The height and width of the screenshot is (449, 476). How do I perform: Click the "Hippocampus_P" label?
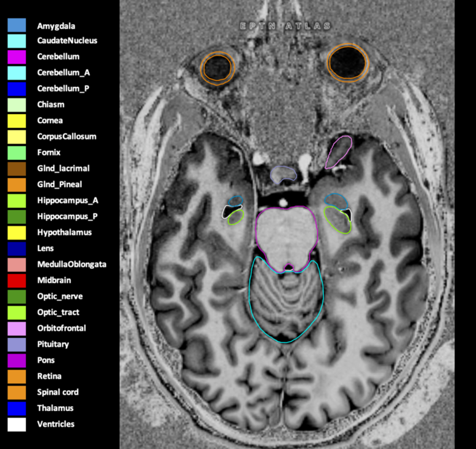point(67,217)
